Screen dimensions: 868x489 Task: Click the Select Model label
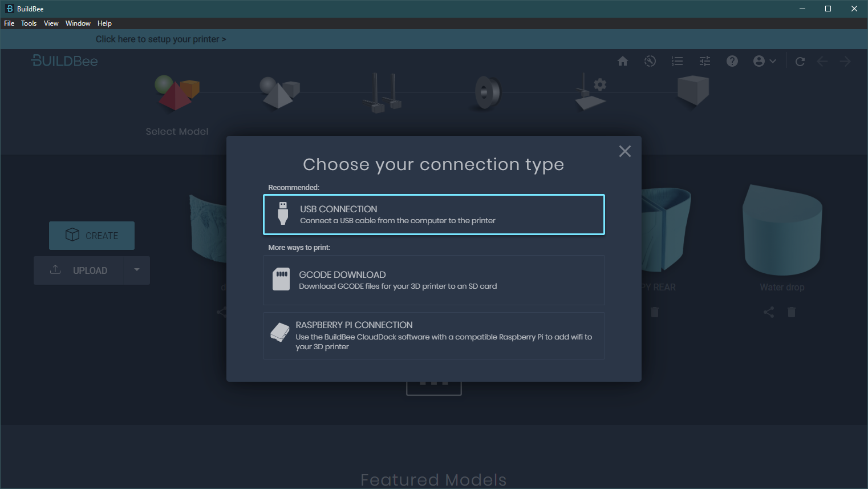tap(177, 131)
